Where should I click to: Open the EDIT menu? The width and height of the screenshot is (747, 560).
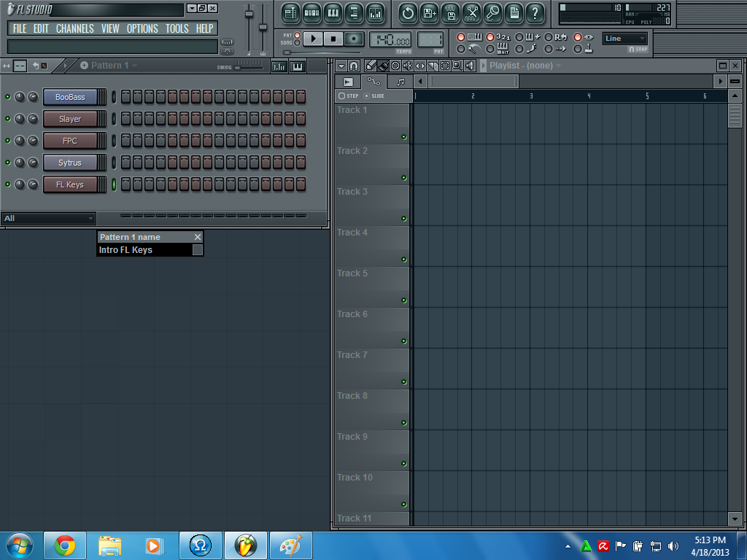pos(41,28)
